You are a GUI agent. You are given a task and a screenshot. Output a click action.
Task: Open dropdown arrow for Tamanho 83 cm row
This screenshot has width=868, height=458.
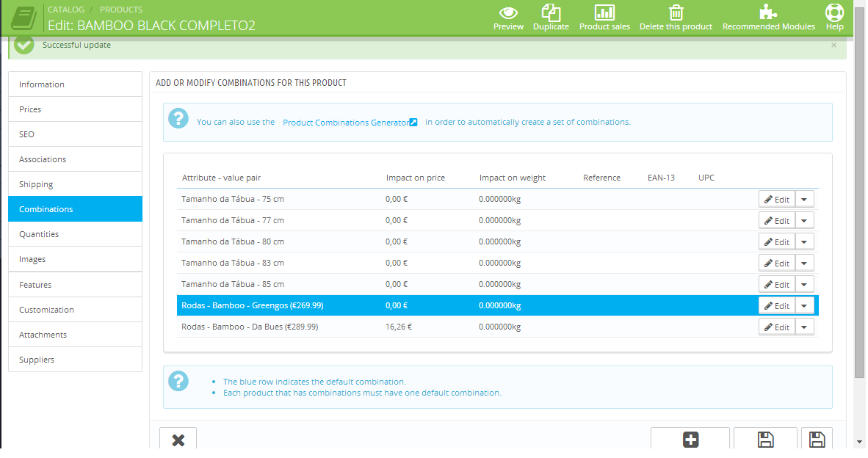pyautogui.click(x=804, y=263)
